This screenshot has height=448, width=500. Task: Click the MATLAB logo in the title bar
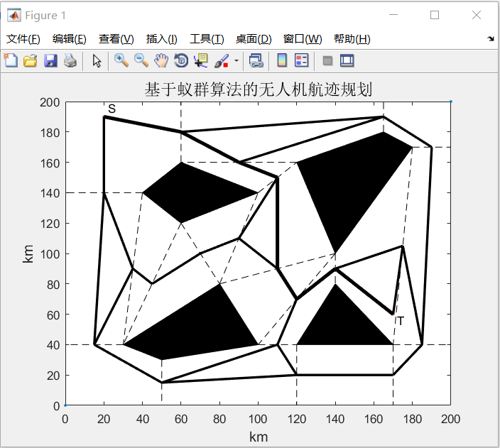14,15
